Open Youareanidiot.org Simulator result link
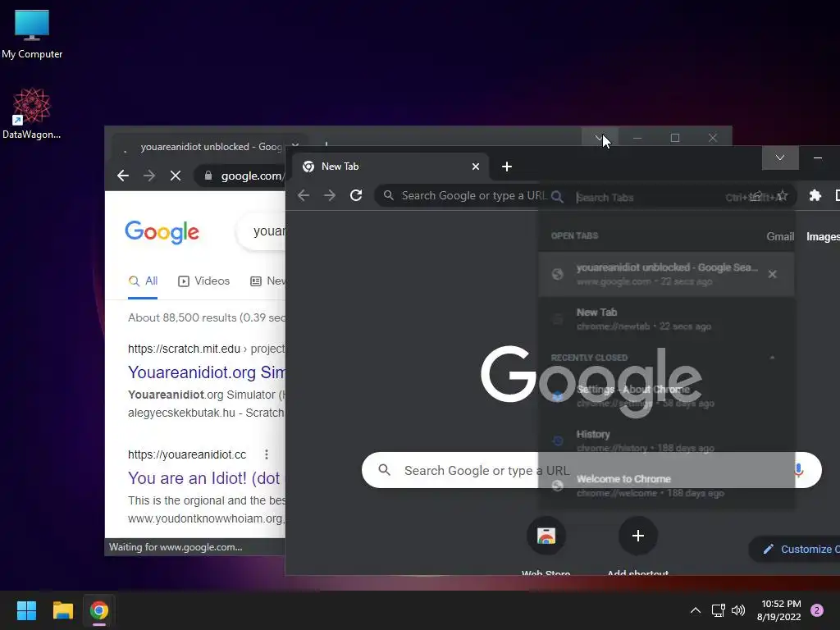The width and height of the screenshot is (840, 630). point(207,372)
